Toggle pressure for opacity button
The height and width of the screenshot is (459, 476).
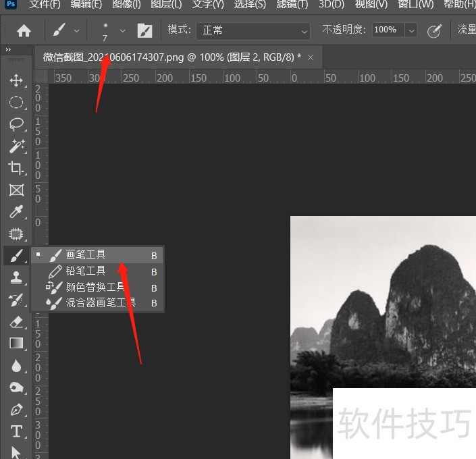[435, 30]
